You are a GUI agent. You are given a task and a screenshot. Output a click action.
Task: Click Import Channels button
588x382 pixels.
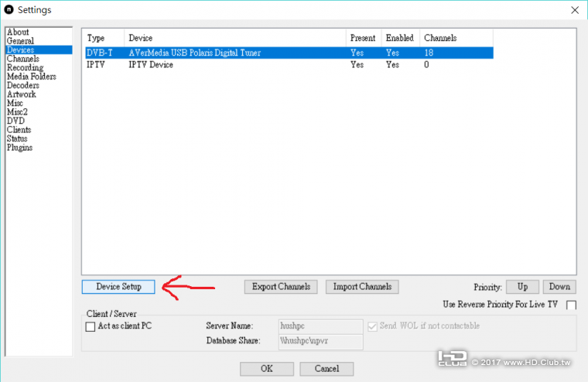pyautogui.click(x=362, y=287)
